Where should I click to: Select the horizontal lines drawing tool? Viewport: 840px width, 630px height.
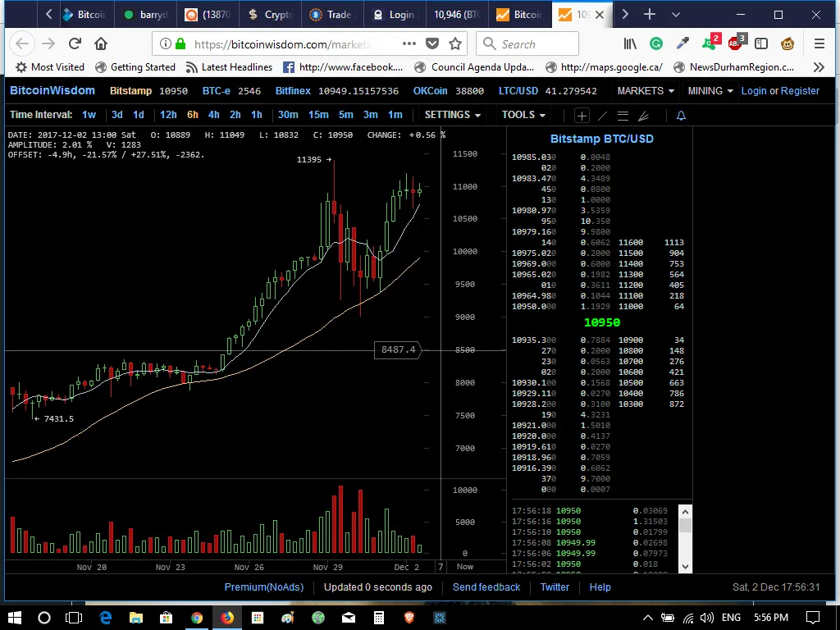(x=623, y=115)
